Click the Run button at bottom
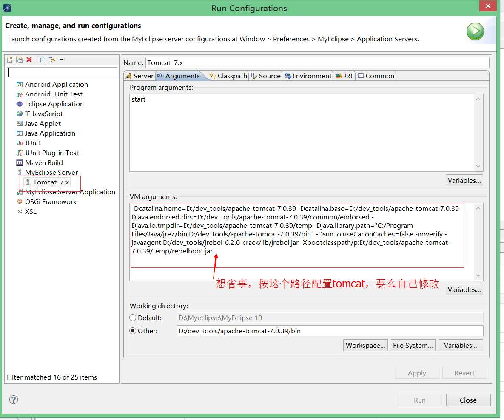The height and width of the screenshot is (420, 504). 420,400
